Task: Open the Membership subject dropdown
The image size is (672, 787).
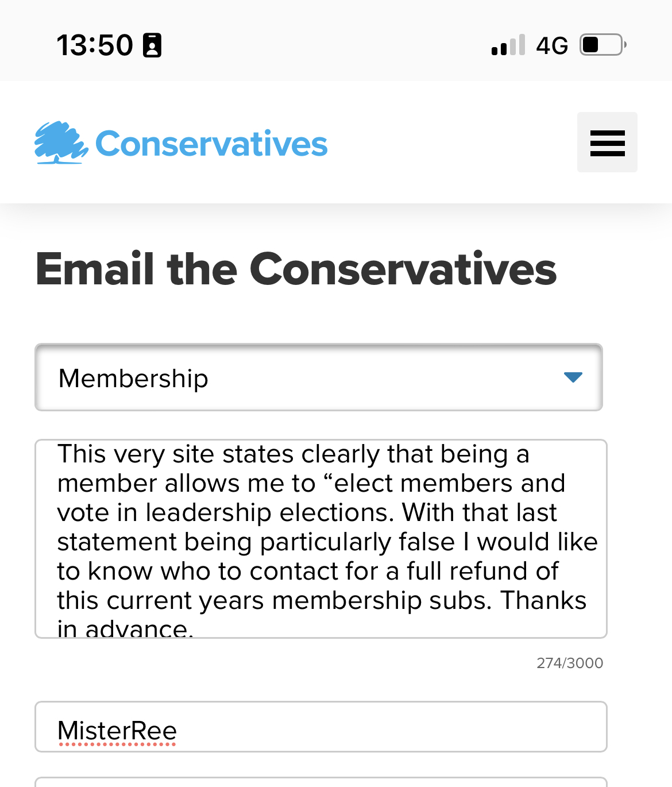Action: [x=319, y=377]
